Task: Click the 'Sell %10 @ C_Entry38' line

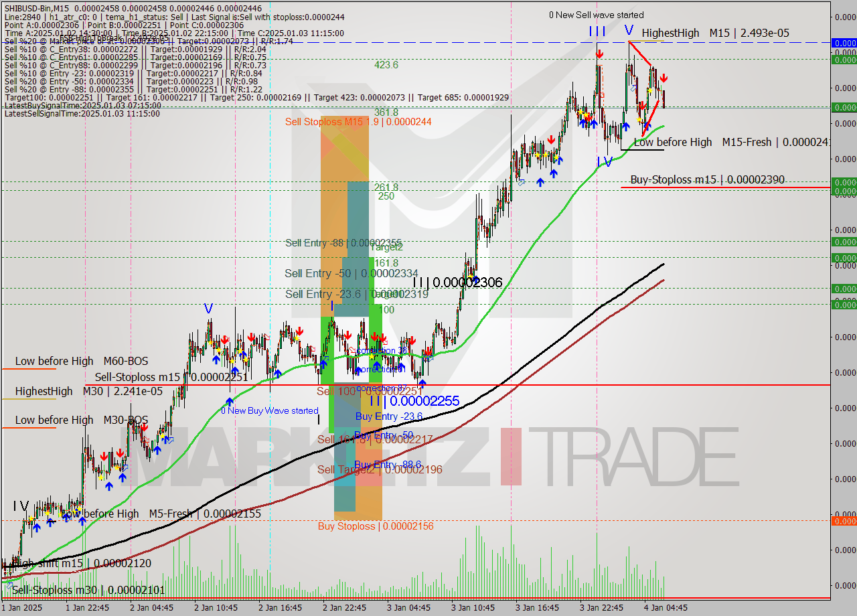Action: pyautogui.click(x=137, y=49)
